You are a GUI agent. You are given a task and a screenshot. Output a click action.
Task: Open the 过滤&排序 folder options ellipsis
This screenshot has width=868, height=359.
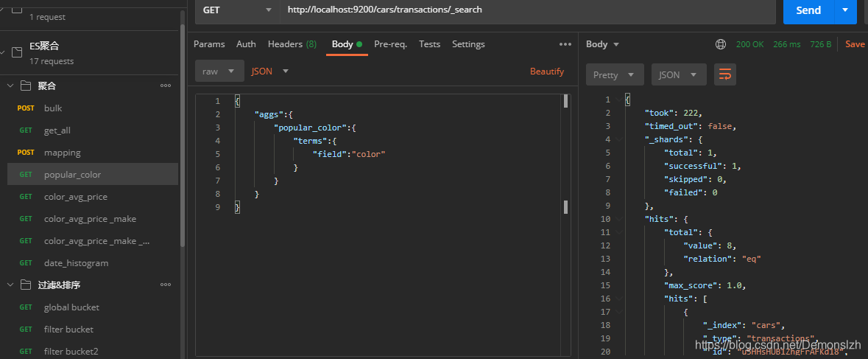(166, 285)
